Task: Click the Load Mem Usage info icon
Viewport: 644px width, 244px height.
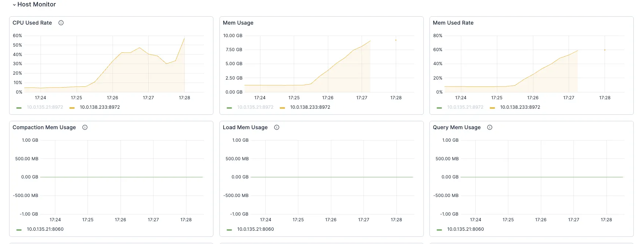Action: 277,127
